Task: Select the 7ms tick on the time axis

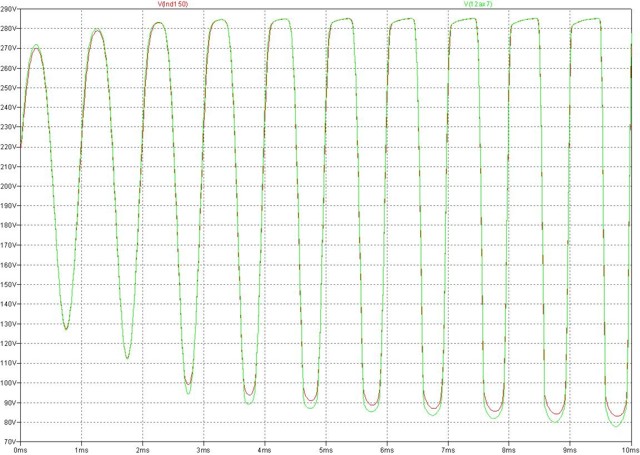Action: tap(447, 449)
